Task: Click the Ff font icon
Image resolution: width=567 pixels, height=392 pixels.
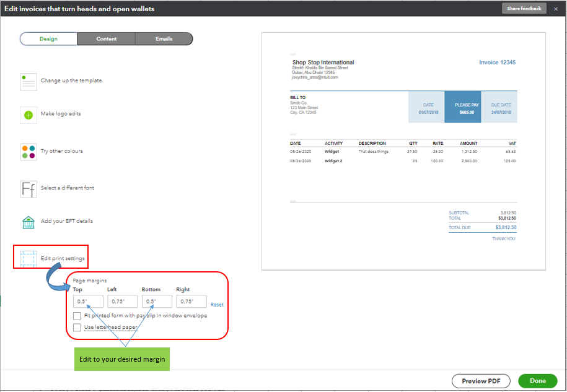Action: pyautogui.click(x=29, y=188)
